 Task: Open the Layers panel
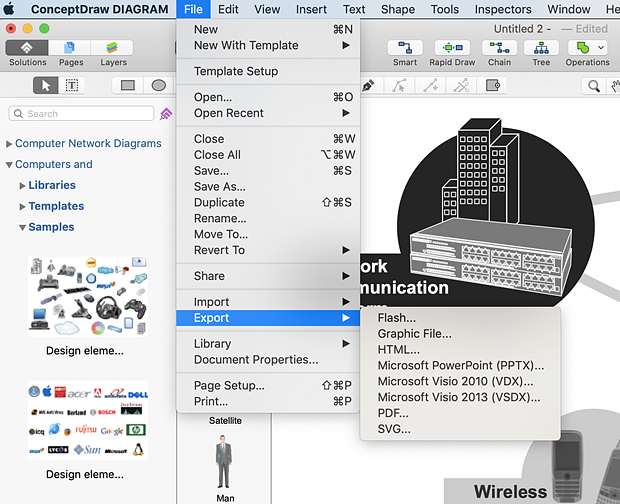coord(113,52)
